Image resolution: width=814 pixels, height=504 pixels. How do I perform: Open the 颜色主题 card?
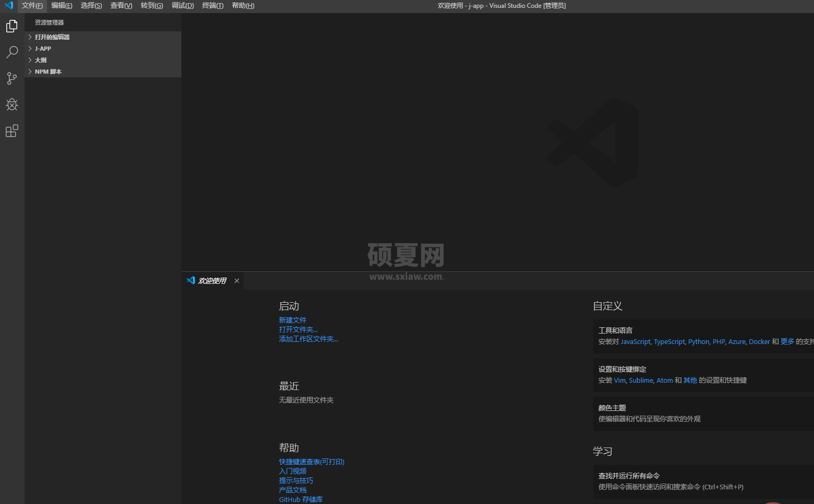click(x=704, y=414)
